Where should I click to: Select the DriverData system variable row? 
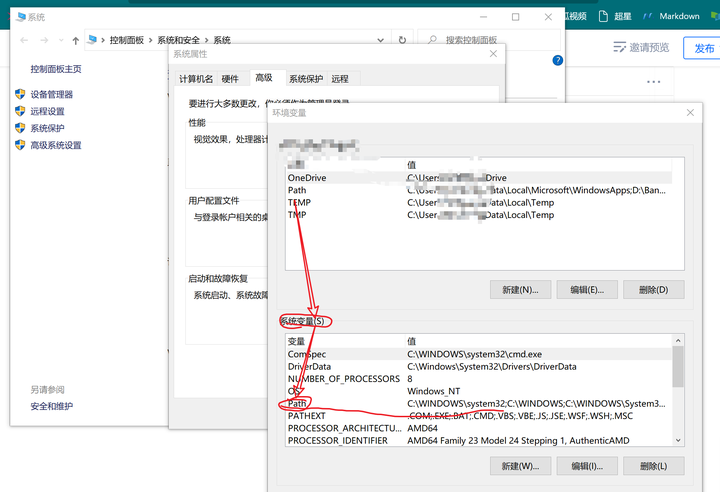point(478,367)
